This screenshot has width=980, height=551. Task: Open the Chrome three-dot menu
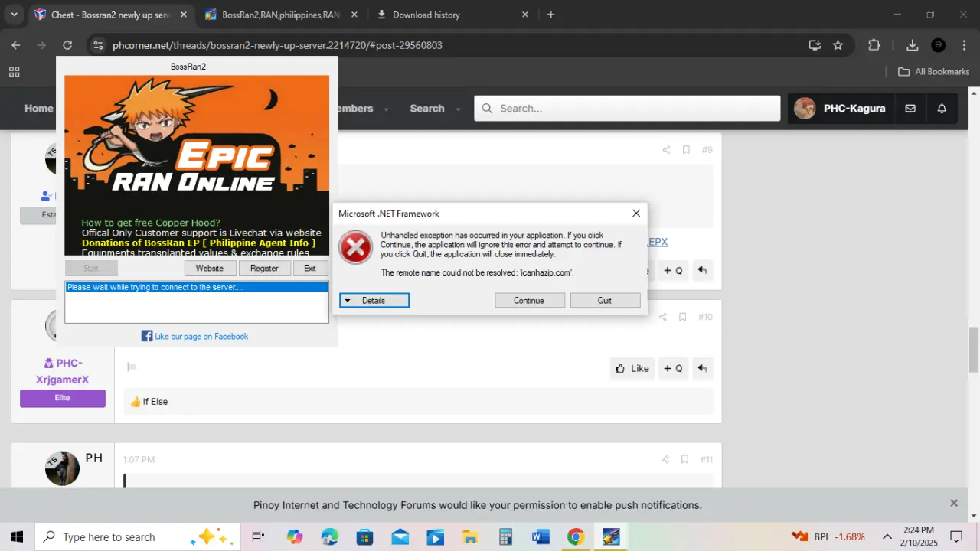(964, 45)
